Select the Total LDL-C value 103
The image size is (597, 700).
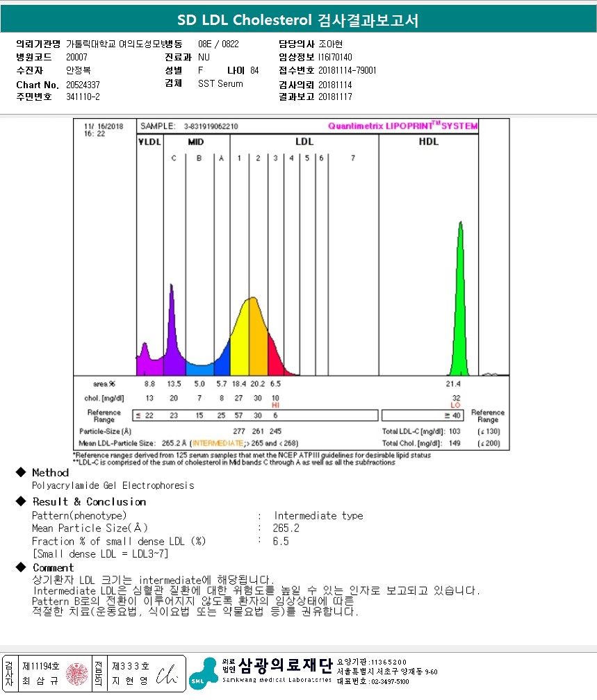[455, 431]
